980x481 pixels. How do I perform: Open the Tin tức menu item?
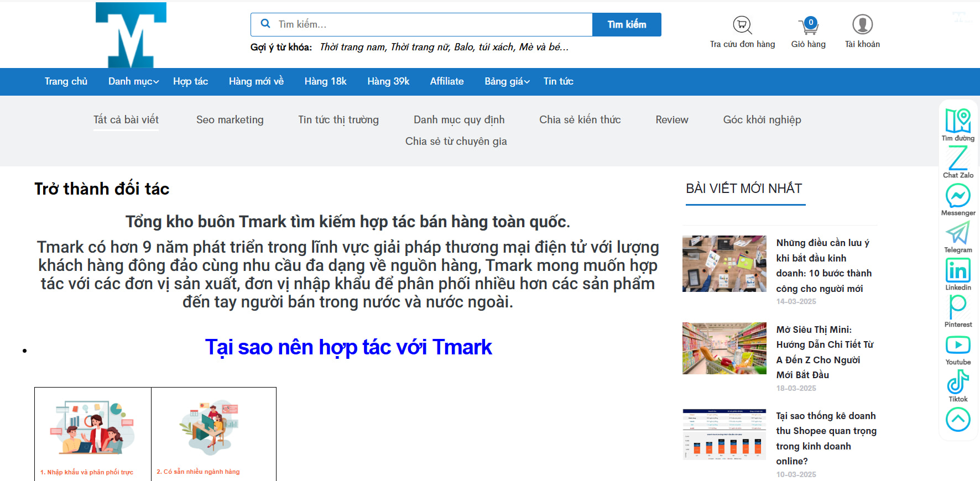(558, 81)
